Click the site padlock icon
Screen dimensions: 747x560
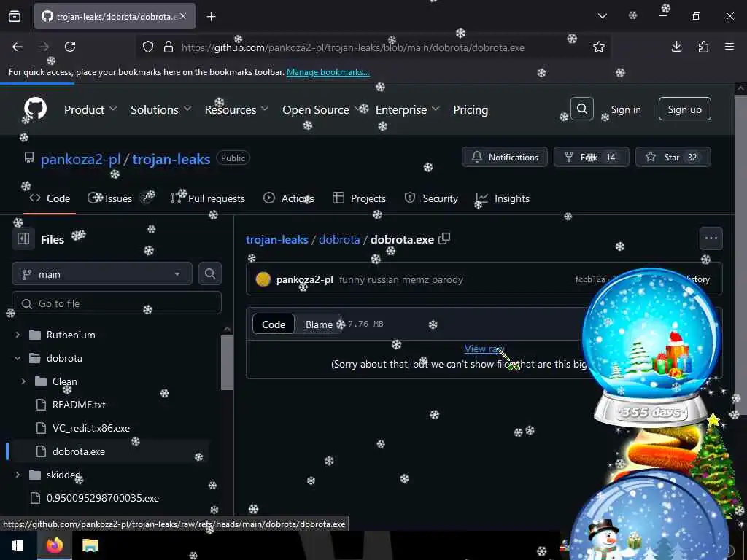coord(169,47)
